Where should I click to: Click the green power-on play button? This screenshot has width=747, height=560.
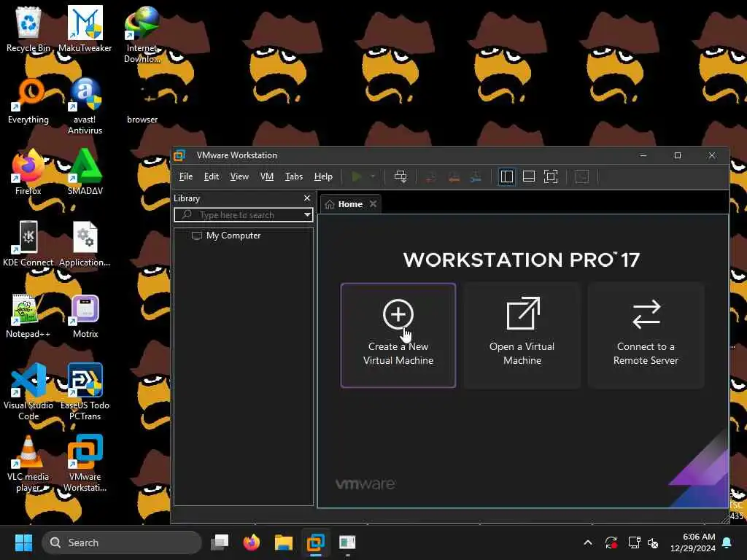pos(356,176)
